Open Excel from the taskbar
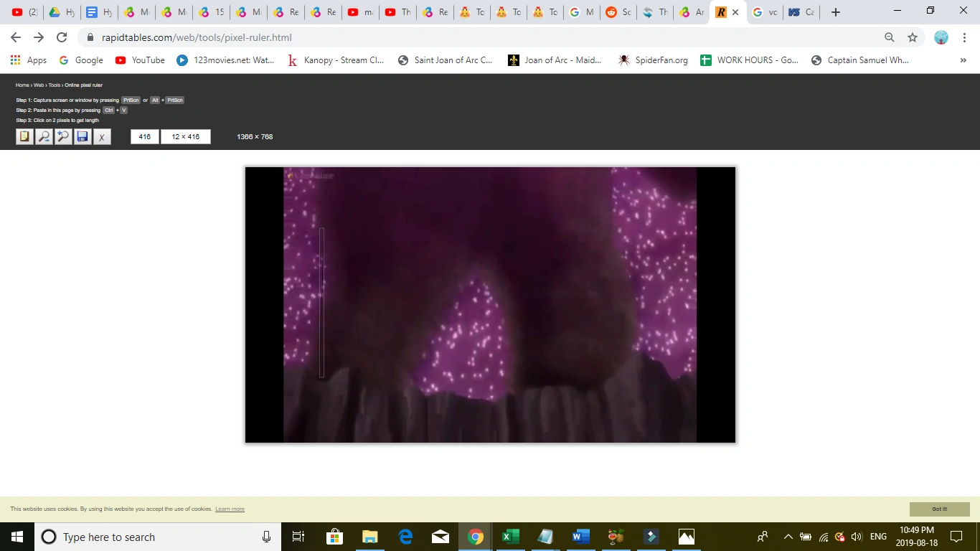980x551 pixels. pyautogui.click(x=510, y=537)
